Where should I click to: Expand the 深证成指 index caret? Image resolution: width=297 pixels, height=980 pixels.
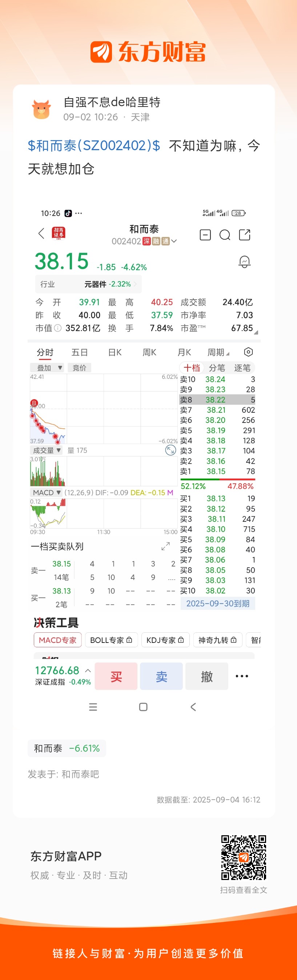(88, 671)
